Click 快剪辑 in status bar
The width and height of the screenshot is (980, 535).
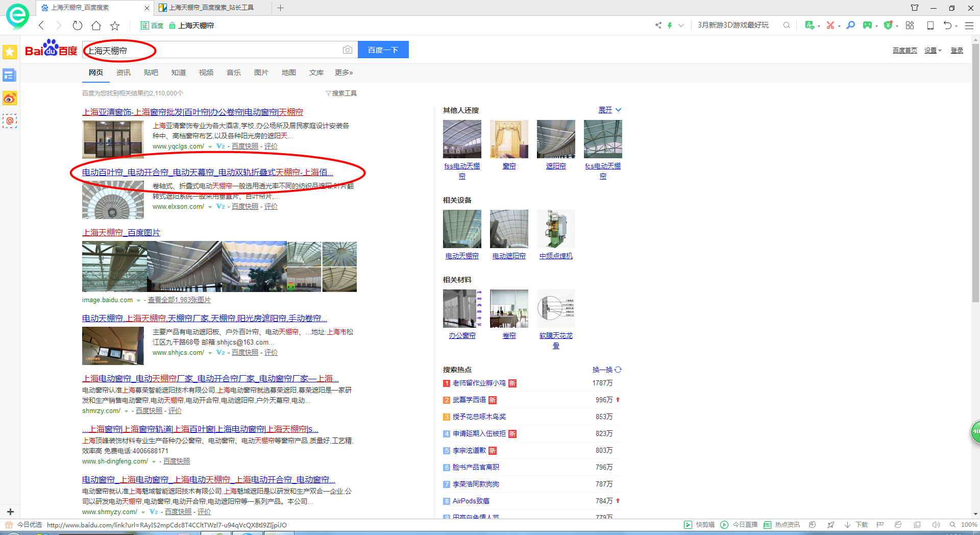click(x=699, y=525)
